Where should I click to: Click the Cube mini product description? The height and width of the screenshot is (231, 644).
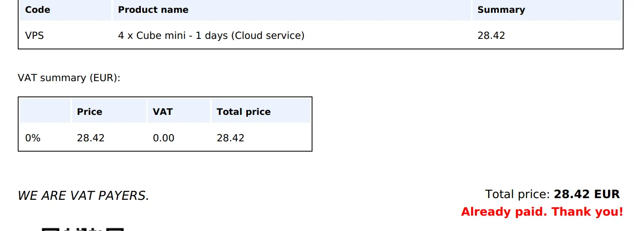tap(211, 35)
